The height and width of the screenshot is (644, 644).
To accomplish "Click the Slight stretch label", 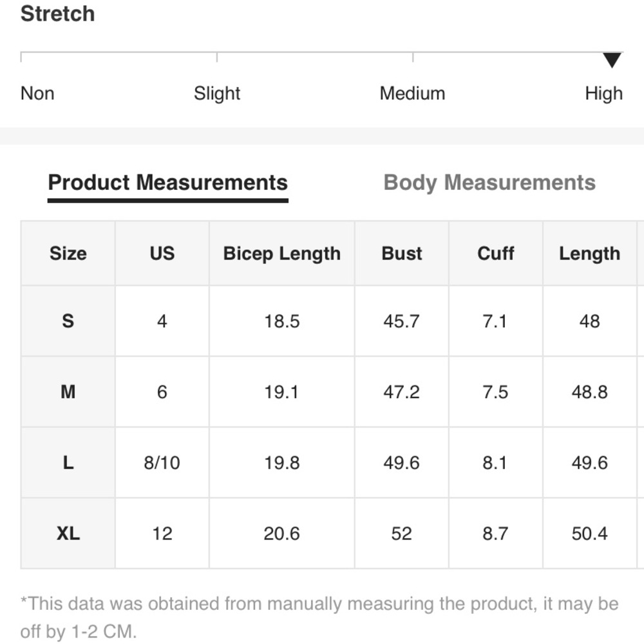I will [217, 93].
